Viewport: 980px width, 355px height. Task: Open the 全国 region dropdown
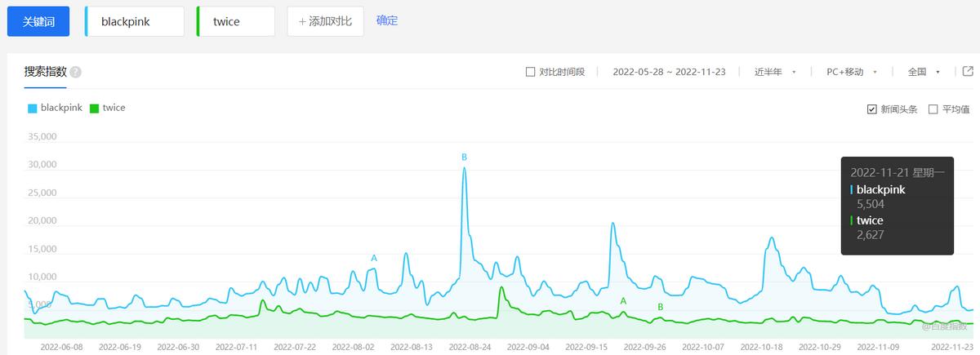point(924,72)
